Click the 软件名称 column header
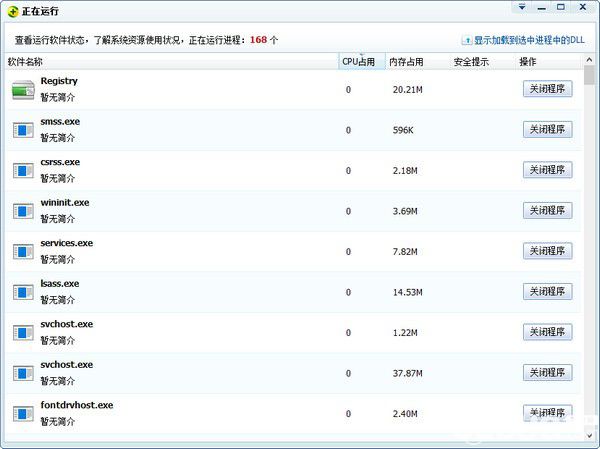The height and width of the screenshot is (449, 600). pyautogui.click(x=25, y=62)
